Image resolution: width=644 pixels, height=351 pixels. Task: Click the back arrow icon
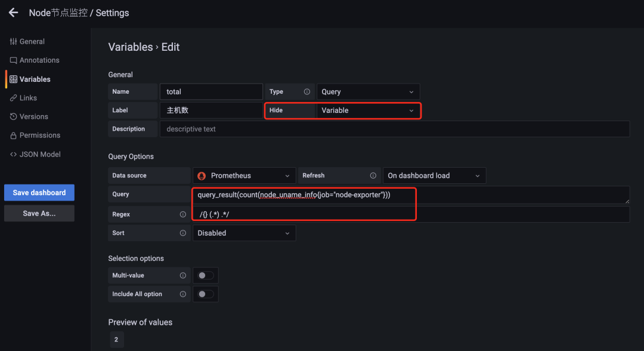(13, 13)
